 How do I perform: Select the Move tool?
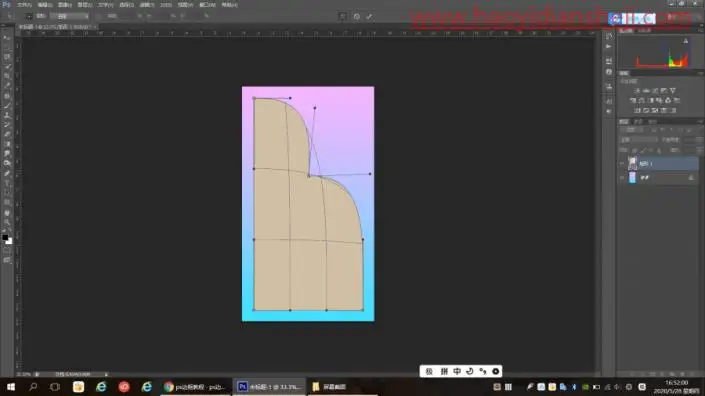[x=7, y=38]
